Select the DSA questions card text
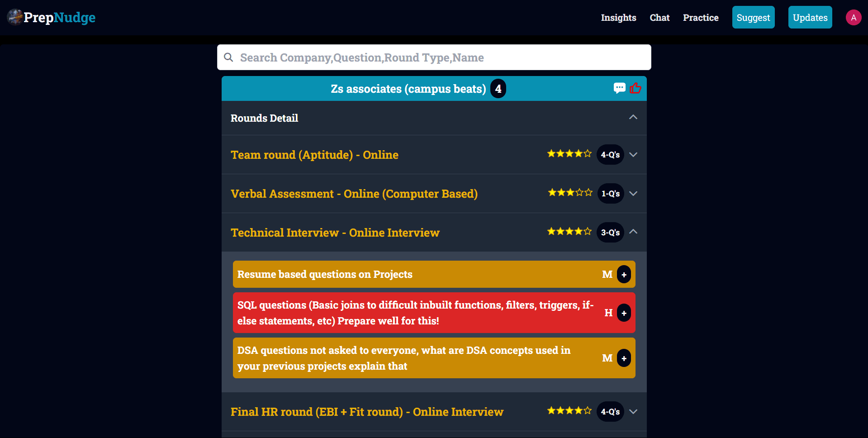Image resolution: width=868 pixels, height=438 pixels. click(404, 358)
